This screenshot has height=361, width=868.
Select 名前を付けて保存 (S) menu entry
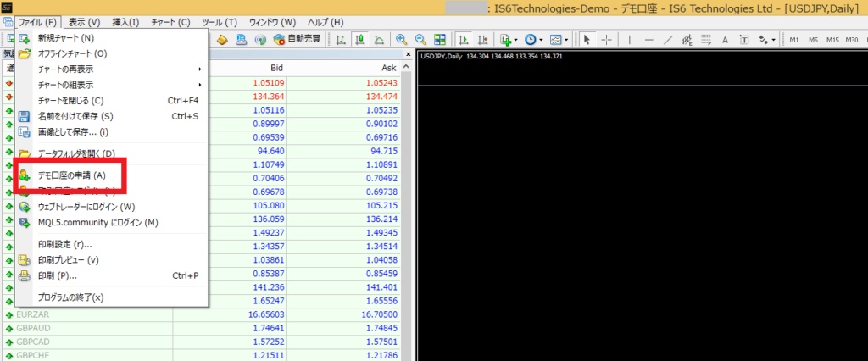(x=111, y=116)
